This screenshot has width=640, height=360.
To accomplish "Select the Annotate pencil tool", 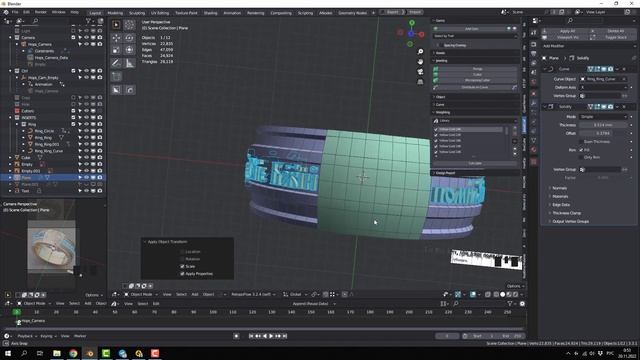I will [116, 63].
